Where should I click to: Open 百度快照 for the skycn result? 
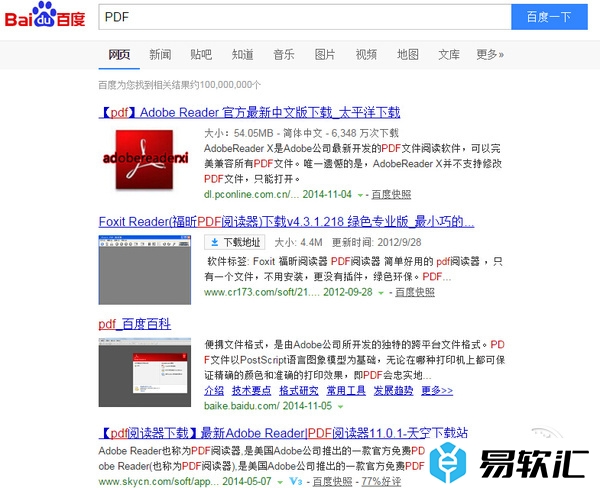pos(332,481)
